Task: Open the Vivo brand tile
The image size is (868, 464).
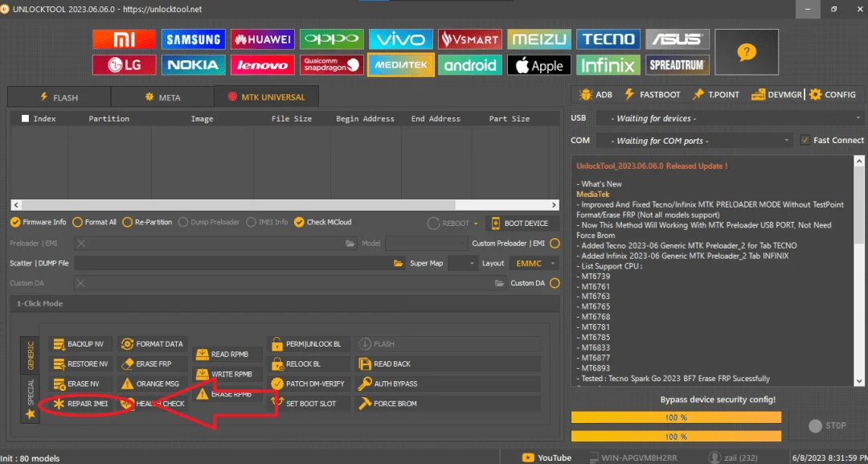Action: pos(401,39)
